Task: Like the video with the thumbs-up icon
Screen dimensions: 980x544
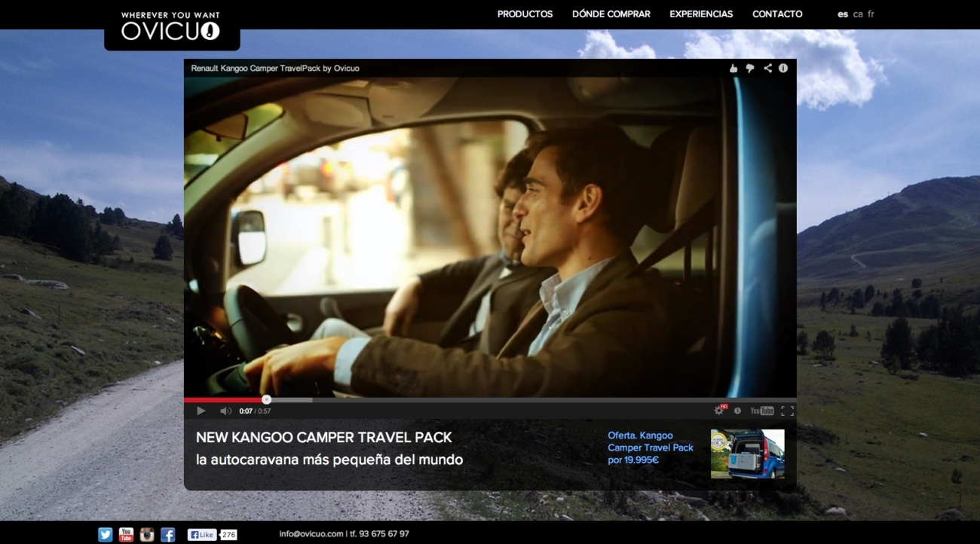Action: 733,69
